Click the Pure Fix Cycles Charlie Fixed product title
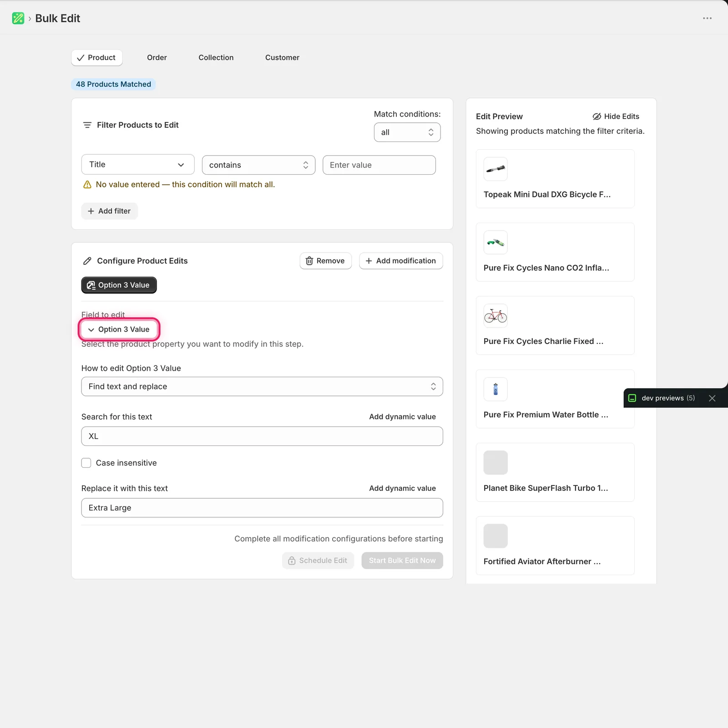This screenshot has width=728, height=728. (543, 341)
